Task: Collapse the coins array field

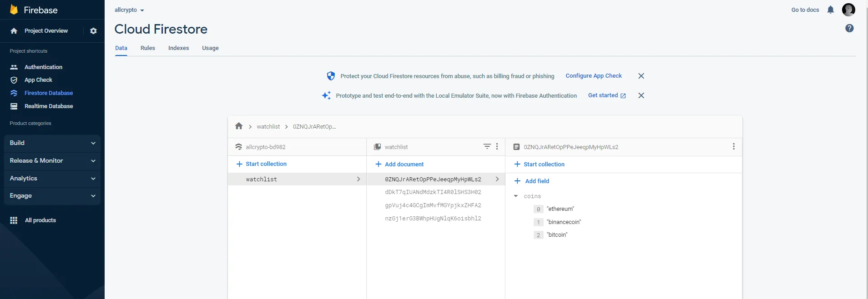Action: point(516,196)
